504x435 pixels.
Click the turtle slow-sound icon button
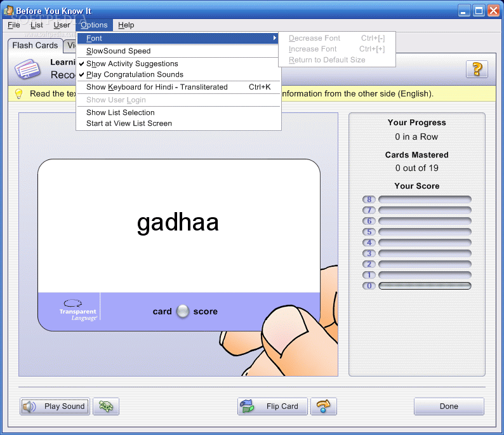106,406
